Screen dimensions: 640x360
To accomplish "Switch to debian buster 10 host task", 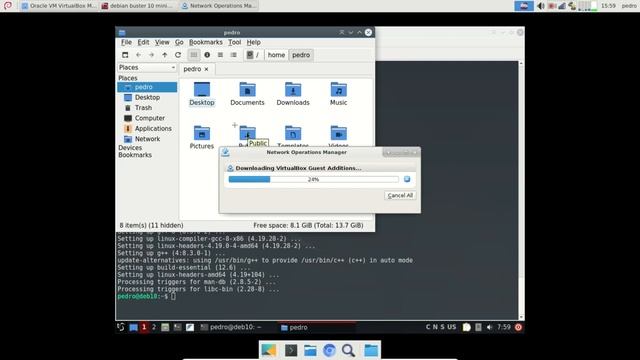I will (139, 6).
